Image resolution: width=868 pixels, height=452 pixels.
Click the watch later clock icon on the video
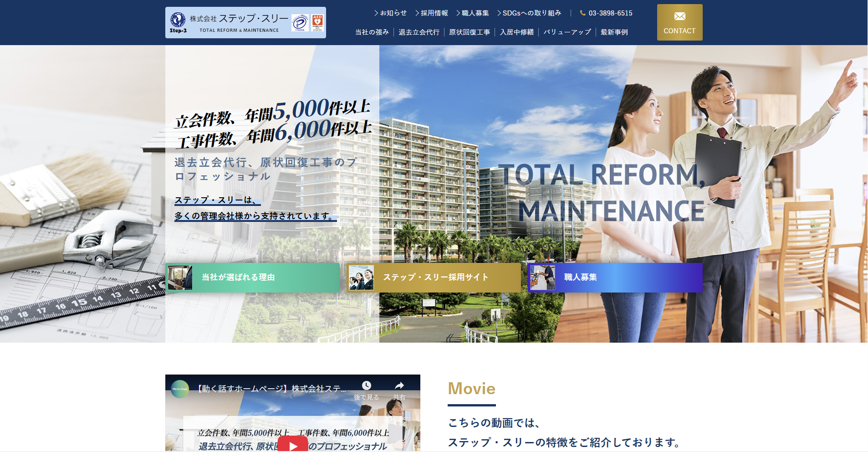tap(366, 385)
